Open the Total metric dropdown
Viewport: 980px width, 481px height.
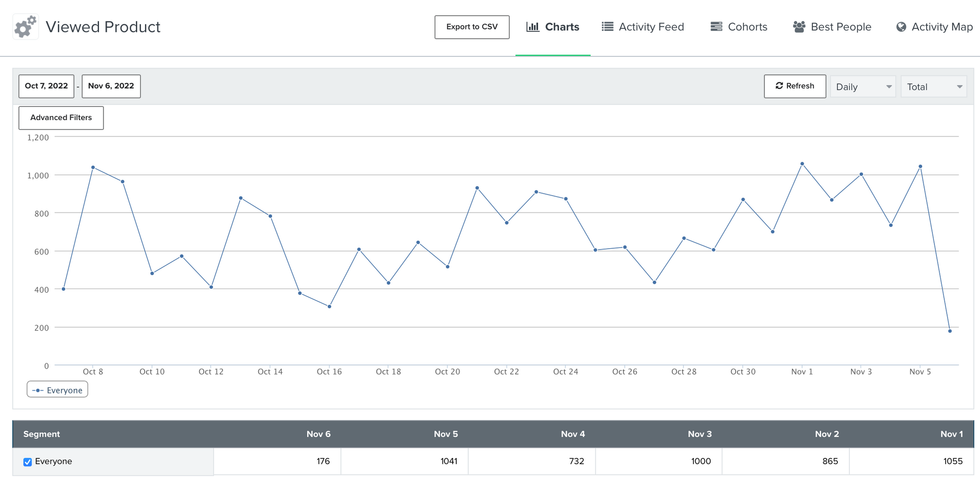[x=934, y=87]
